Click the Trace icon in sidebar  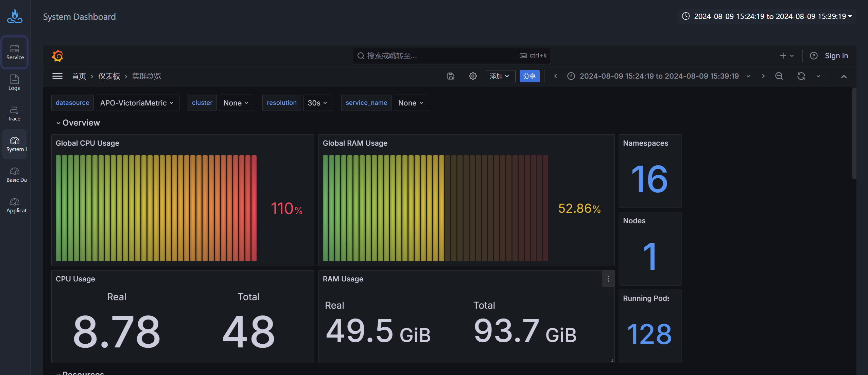click(14, 114)
